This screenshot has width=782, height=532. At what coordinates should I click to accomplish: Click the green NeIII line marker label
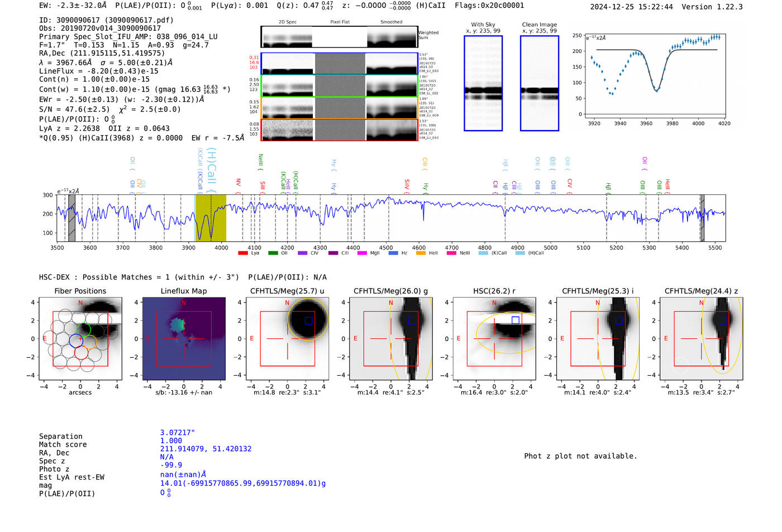260,161
